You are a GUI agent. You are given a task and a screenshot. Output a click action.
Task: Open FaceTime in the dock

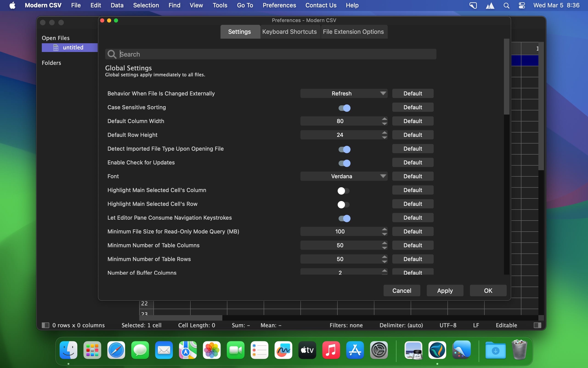tap(236, 350)
